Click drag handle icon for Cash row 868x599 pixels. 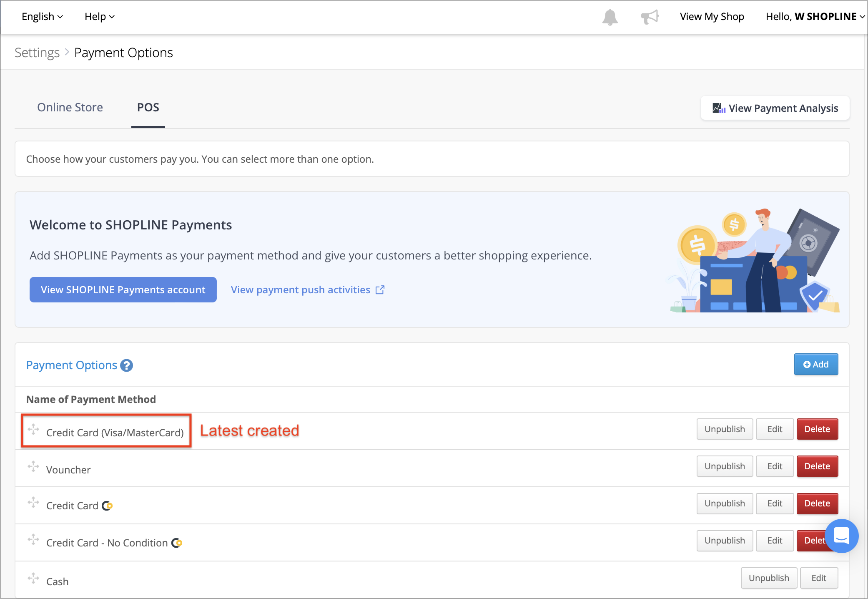(33, 578)
